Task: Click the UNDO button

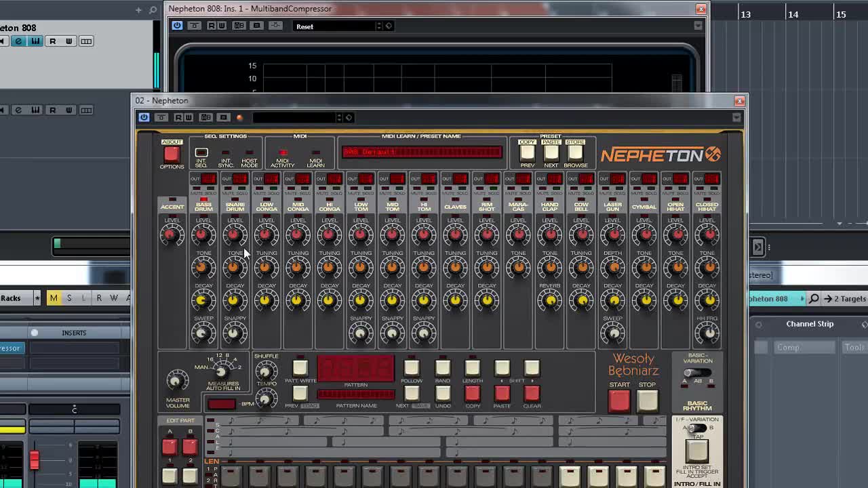Action: pyautogui.click(x=443, y=394)
